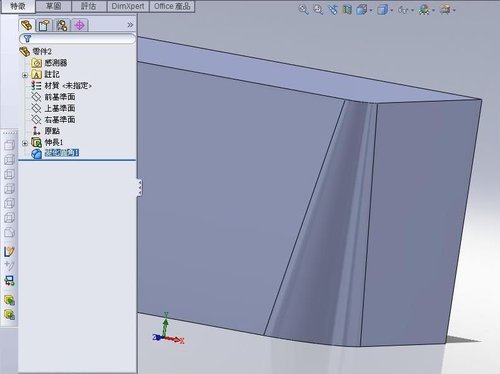Switch to the PropertyManager tab icon
Screen dimensions: 500x374
tap(44, 25)
